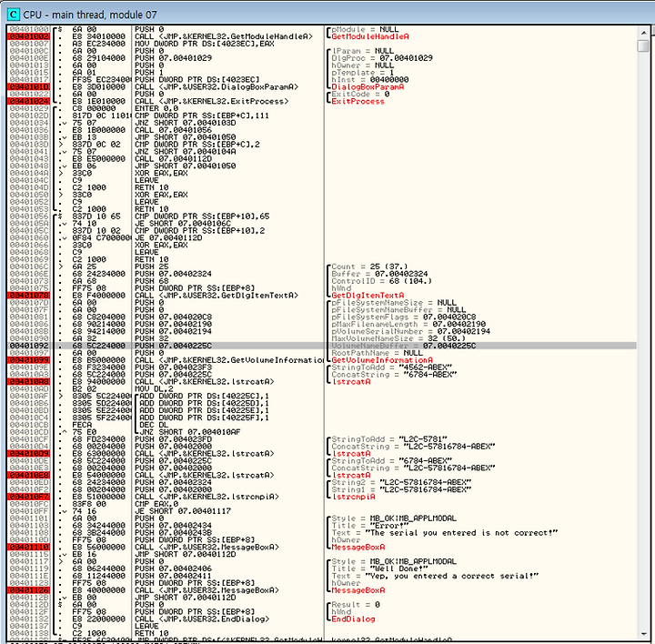Click StringToAdd = "L2C-5781" comment
Viewport: 655px width, 644px height.
tap(389, 439)
